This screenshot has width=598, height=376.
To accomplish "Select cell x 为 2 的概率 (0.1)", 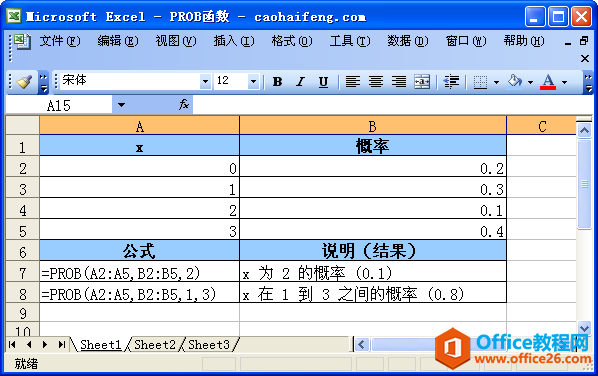I will tap(373, 272).
